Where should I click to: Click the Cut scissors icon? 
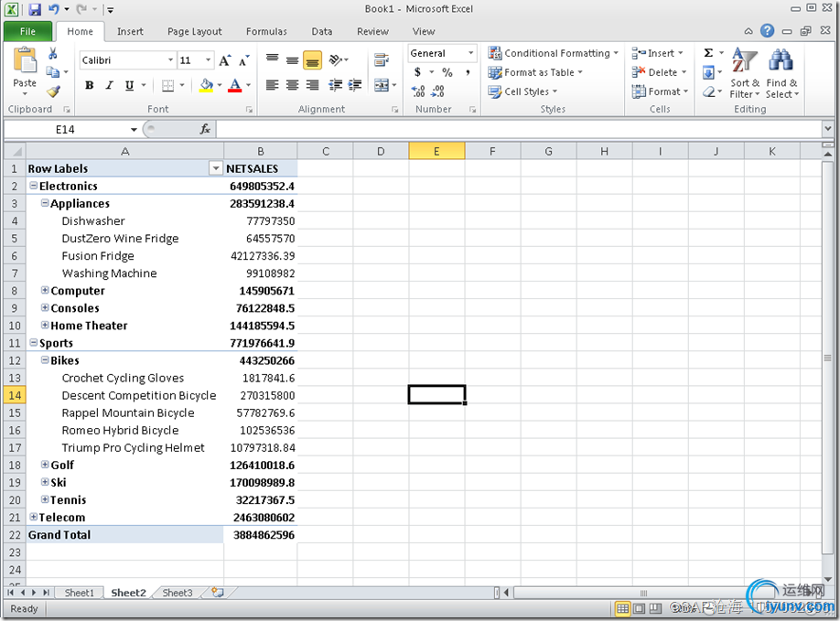[x=52, y=54]
